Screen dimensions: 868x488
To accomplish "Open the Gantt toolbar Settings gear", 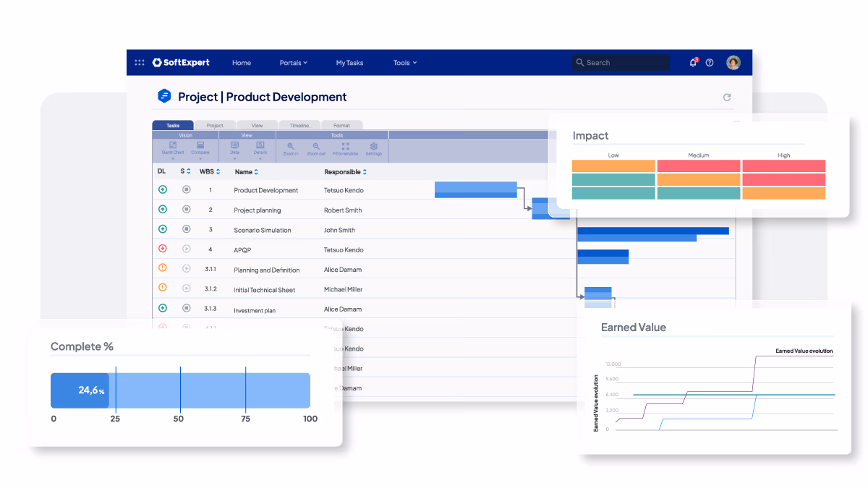I will coord(373,146).
